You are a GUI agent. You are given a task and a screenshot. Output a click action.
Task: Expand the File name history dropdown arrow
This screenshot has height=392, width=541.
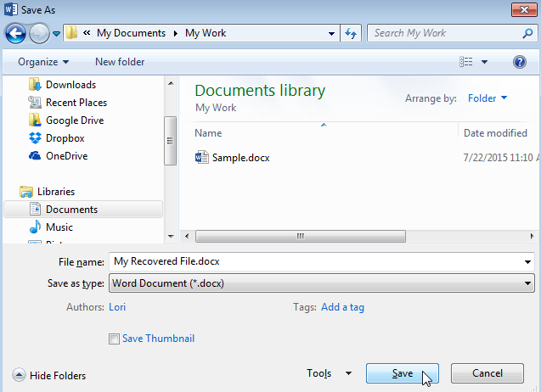pos(527,262)
